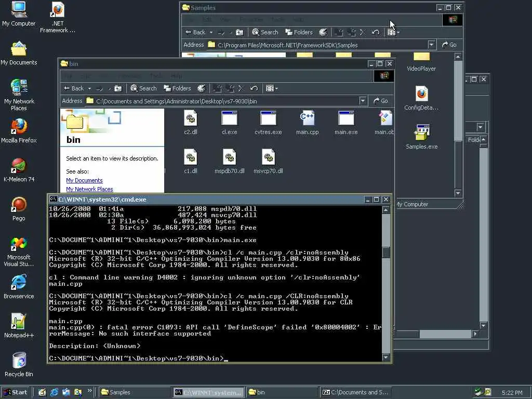The height and width of the screenshot is (399, 532).
Task: Launch Notepad++ desktop shortcut
Action: coord(19,326)
